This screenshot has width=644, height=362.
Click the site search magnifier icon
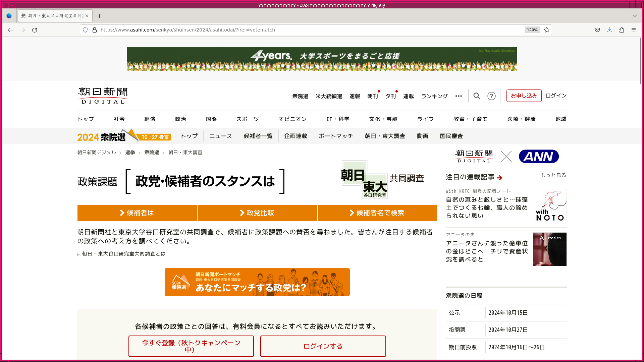tap(477, 96)
